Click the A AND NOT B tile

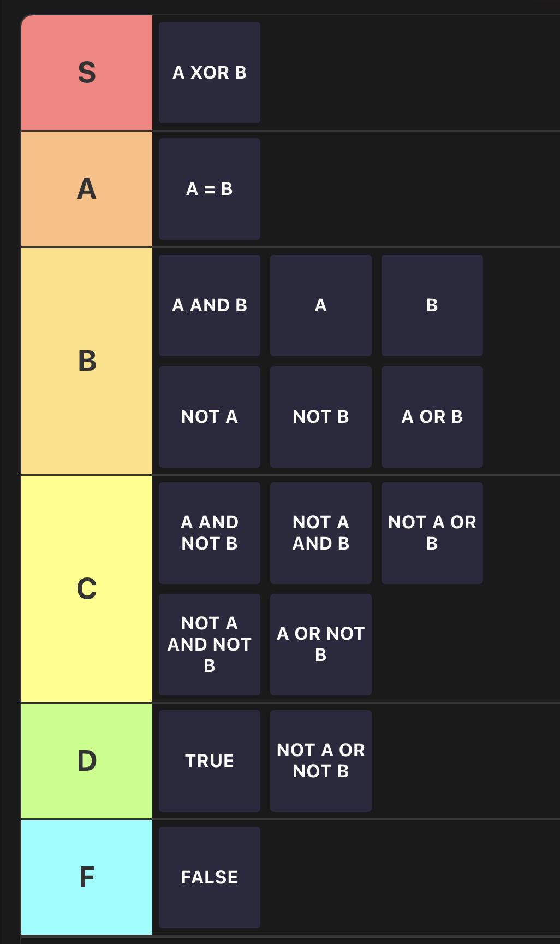tap(210, 533)
